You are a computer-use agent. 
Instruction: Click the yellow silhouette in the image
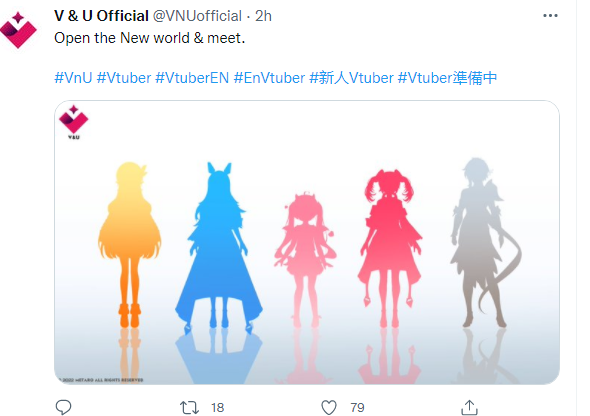click(x=130, y=244)
